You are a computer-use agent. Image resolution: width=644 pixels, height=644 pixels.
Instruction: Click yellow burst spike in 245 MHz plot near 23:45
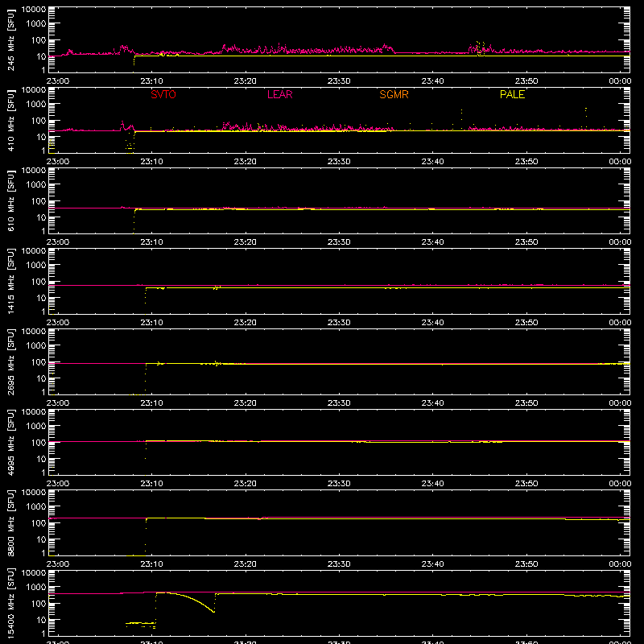(x=480, y=47)
